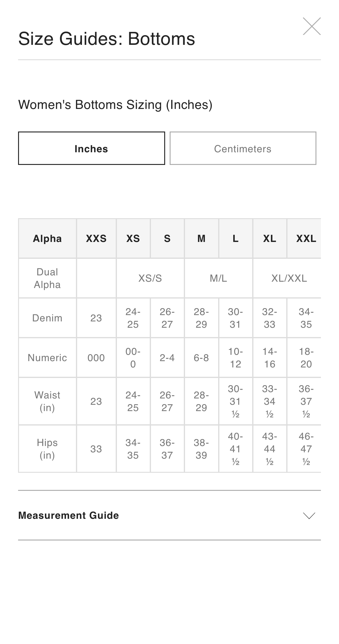339x644 pixels.
Task: Select the XXS column header
Action: [x=96, y=238]
